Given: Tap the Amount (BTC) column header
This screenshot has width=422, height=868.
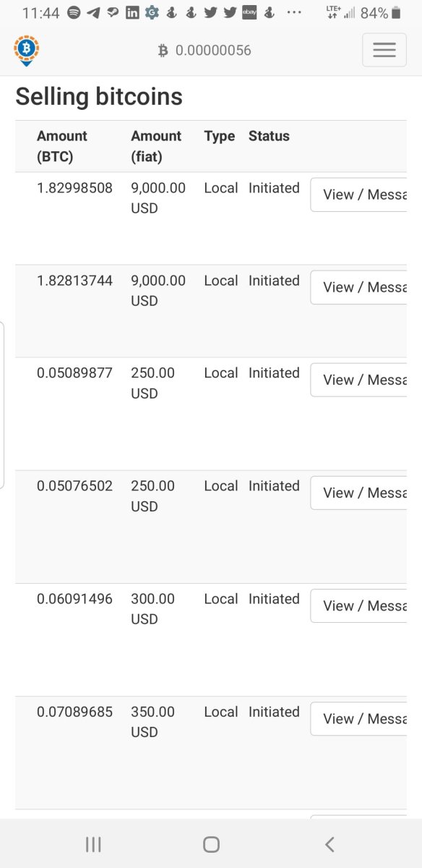Looking at the screenshot, I should [62, 146].
